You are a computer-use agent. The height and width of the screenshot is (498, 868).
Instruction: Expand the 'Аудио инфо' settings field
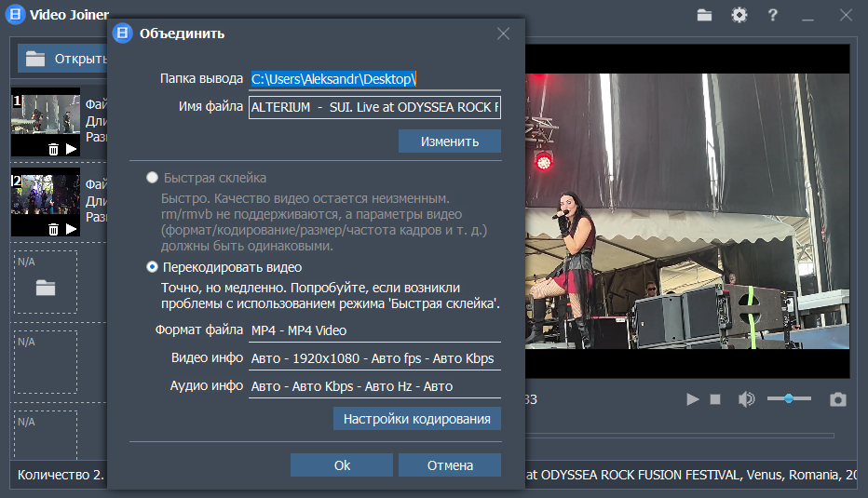pyautogui.click(x=374, y=386)
